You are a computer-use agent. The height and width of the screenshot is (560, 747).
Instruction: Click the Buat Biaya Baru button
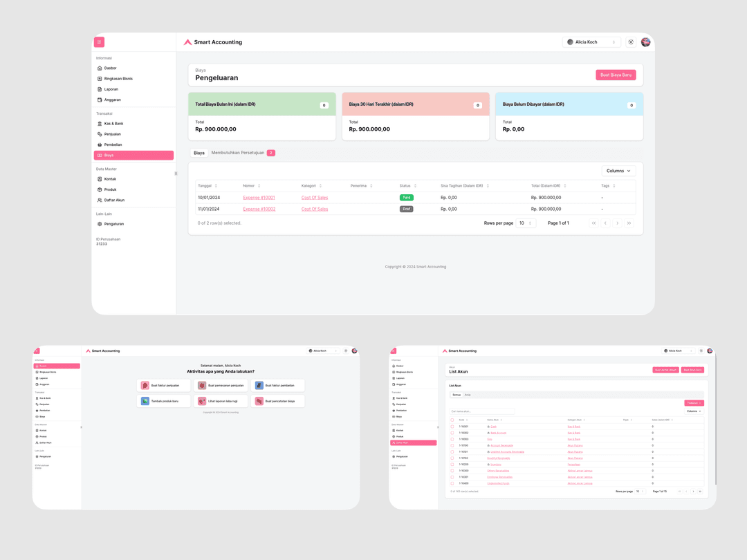point(616,74)
